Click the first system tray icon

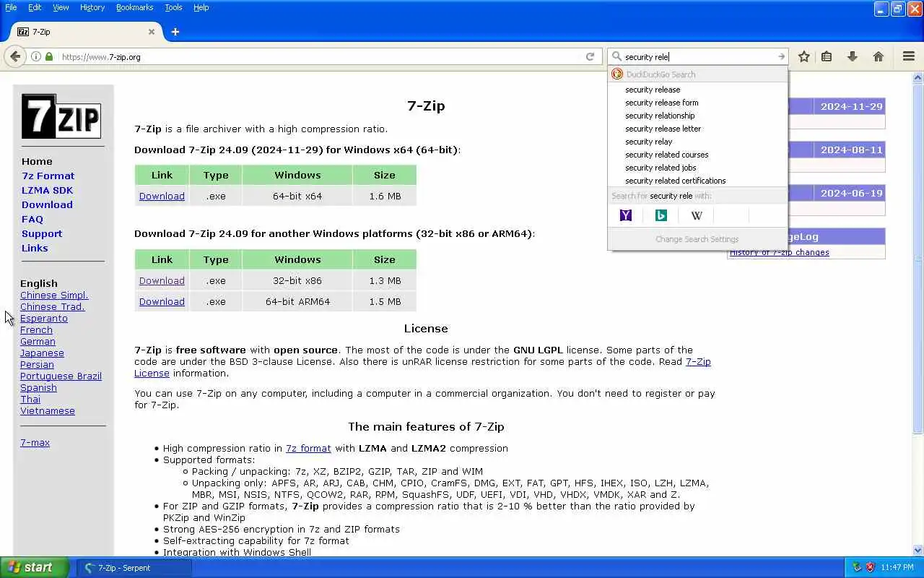click(857, 568)
